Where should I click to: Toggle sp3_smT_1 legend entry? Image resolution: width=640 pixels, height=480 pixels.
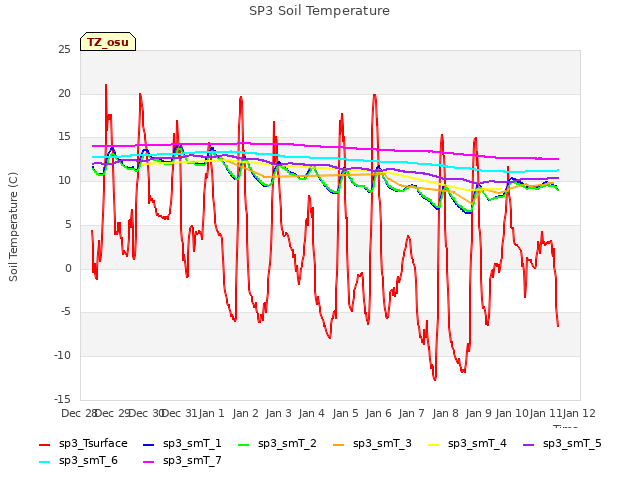coord(182,443)
